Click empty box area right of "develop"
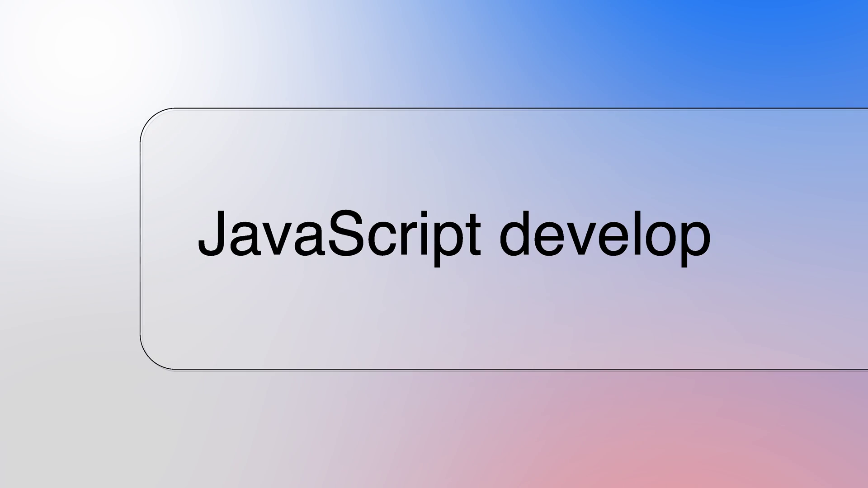This screenshot has height=488, width=868. point(791,235)
